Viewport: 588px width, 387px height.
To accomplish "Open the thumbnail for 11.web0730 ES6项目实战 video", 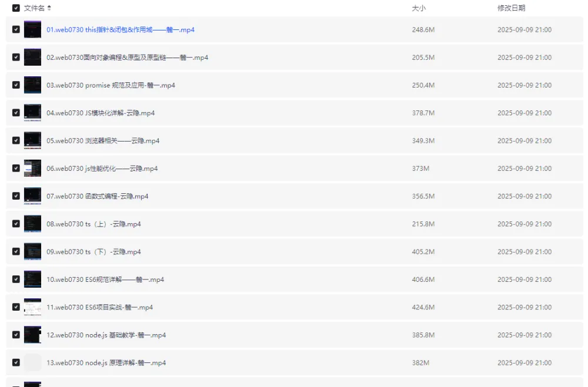I will point(32,307).
